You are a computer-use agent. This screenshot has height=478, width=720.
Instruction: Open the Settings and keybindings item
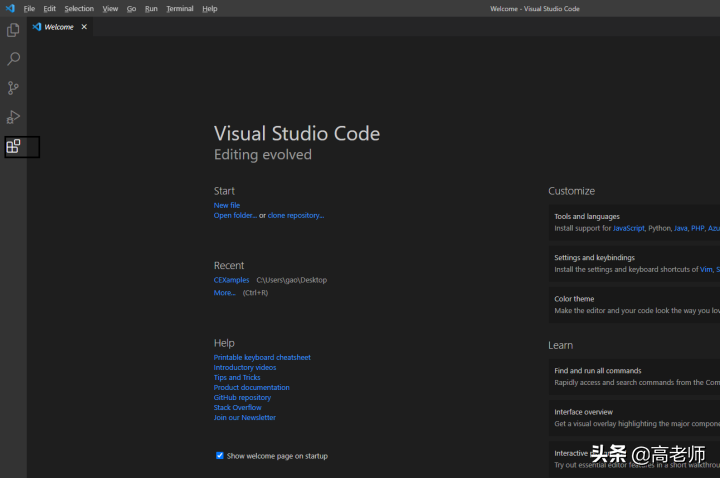click(635, 264)
